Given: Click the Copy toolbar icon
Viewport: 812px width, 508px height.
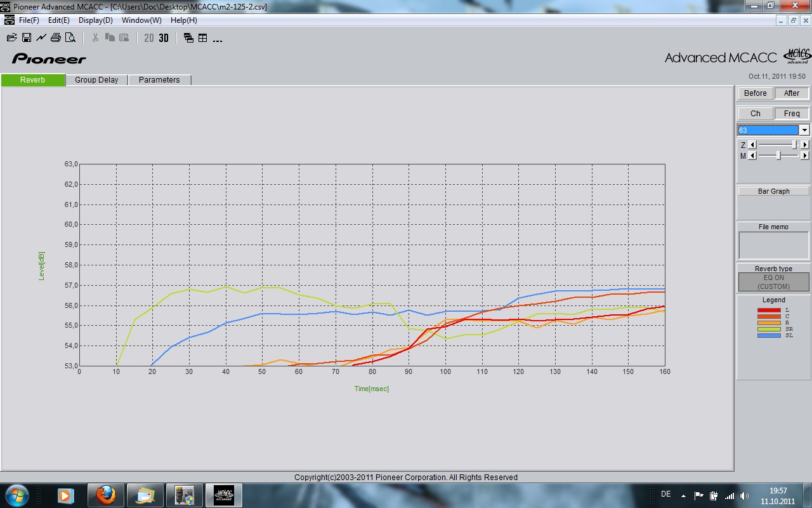Looking at the screenshot, I should (x=110, y=38).
